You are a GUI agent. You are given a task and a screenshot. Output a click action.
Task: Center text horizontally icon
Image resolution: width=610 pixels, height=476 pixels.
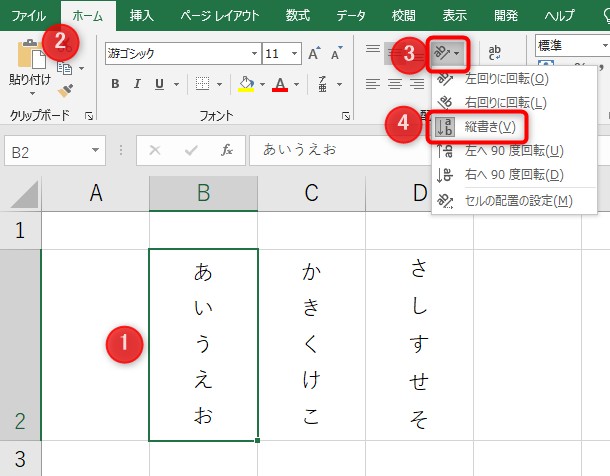[x=395, y=84]
